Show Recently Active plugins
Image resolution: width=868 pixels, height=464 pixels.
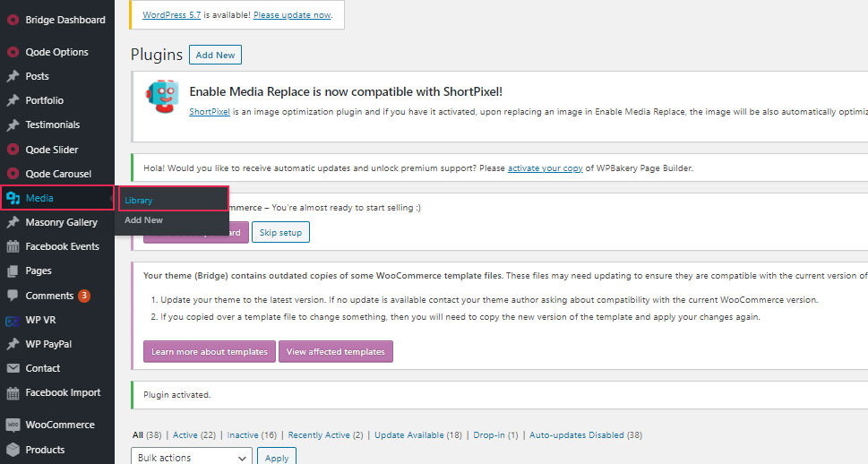[x=325, y=435]
